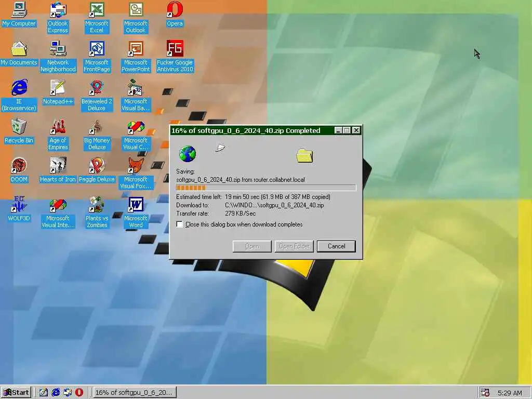
Task: Select the Notepad++ desktop shortcut
Action: 58,92
